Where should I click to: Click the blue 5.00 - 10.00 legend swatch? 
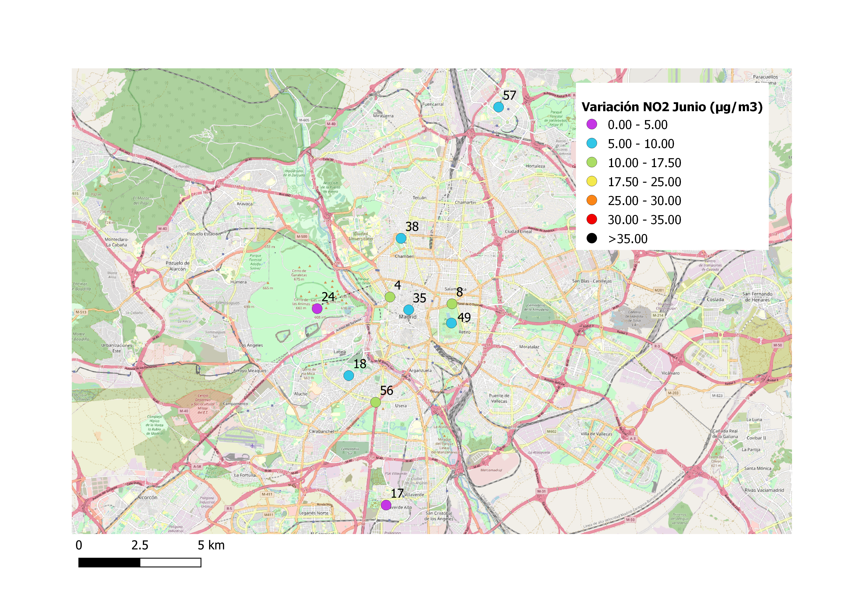click(x=592, y=143)
